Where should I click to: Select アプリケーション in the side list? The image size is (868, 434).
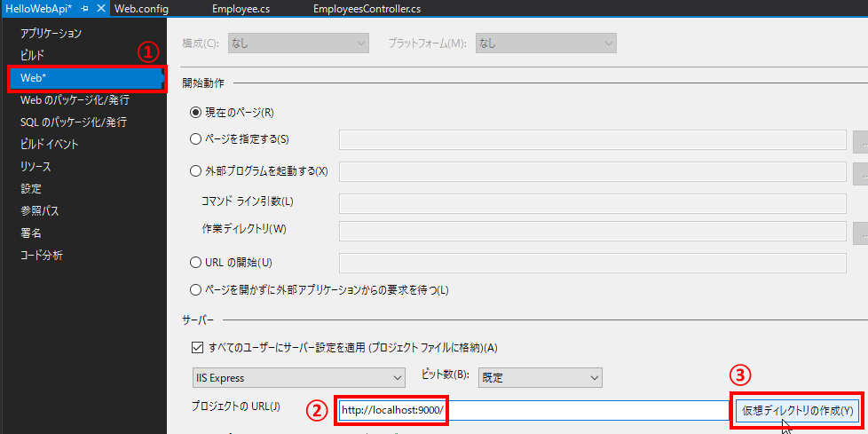pos(51,33)
